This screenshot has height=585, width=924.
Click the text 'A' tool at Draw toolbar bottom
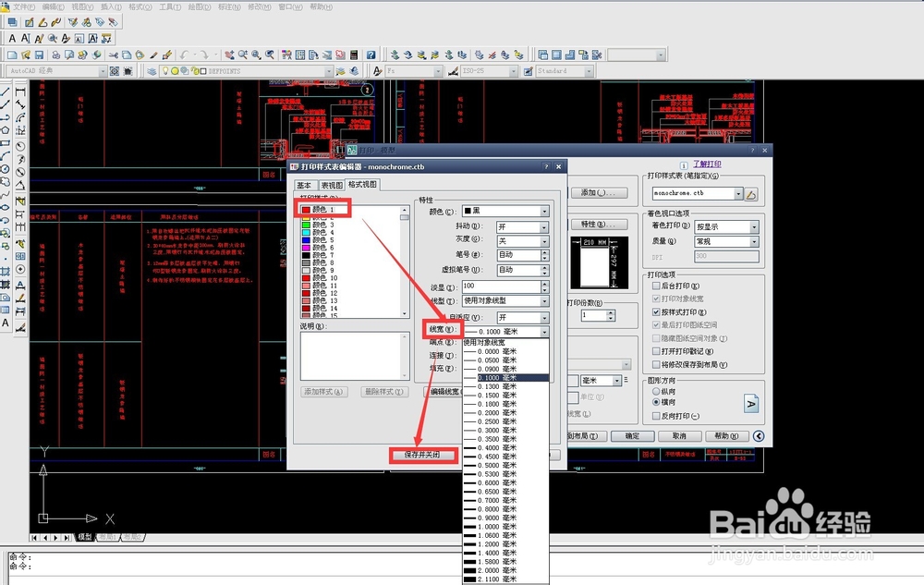pyautogui.click(x=6, y=323)
